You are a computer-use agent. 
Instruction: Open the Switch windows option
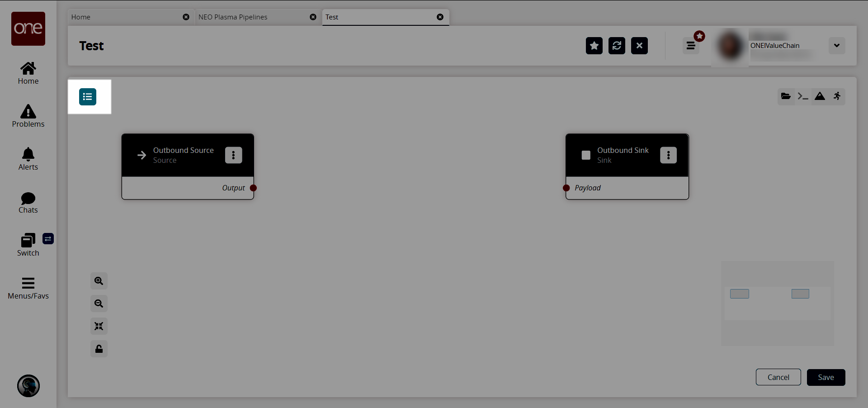tap(28, 245)
